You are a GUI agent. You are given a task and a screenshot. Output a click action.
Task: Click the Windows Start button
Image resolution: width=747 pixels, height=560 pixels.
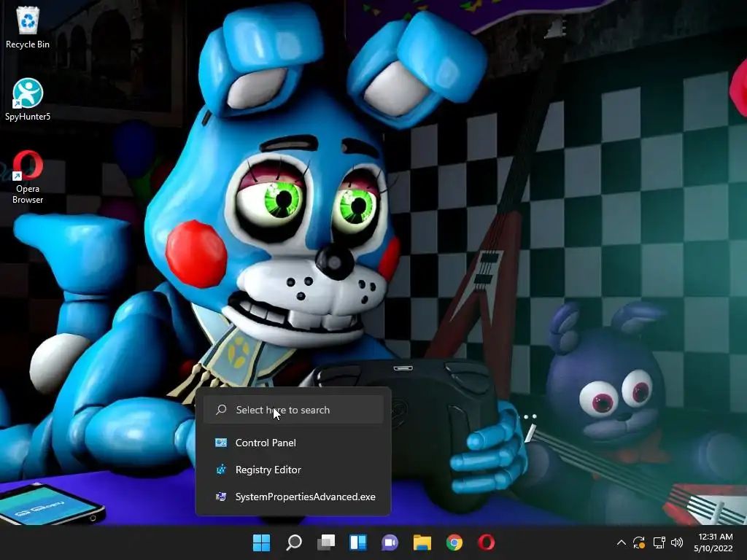pos(262,542)
